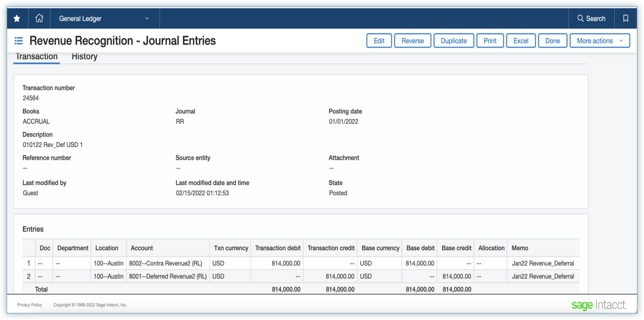Viewport: 644px width, 320px height.
Task: Print the journal entry
Action: point(490,41)
